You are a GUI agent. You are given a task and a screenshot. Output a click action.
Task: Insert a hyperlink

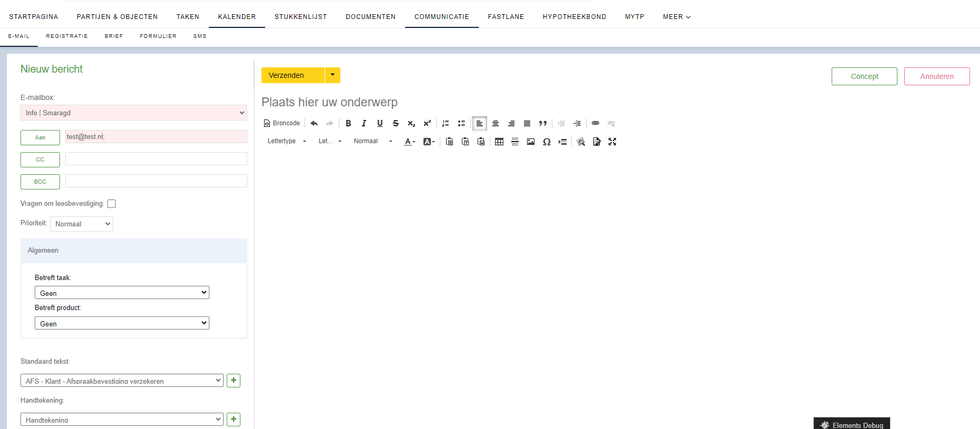(595, 123)
